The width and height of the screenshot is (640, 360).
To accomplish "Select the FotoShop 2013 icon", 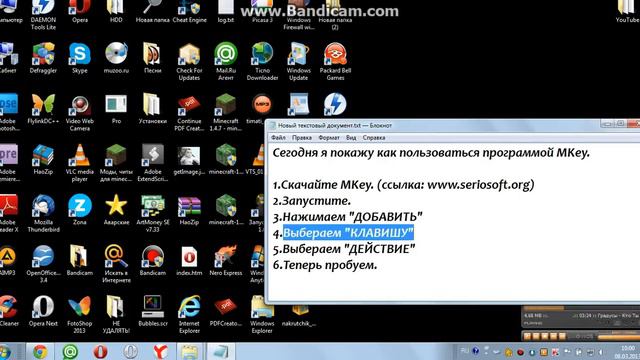I will click(x=80, y=314).
